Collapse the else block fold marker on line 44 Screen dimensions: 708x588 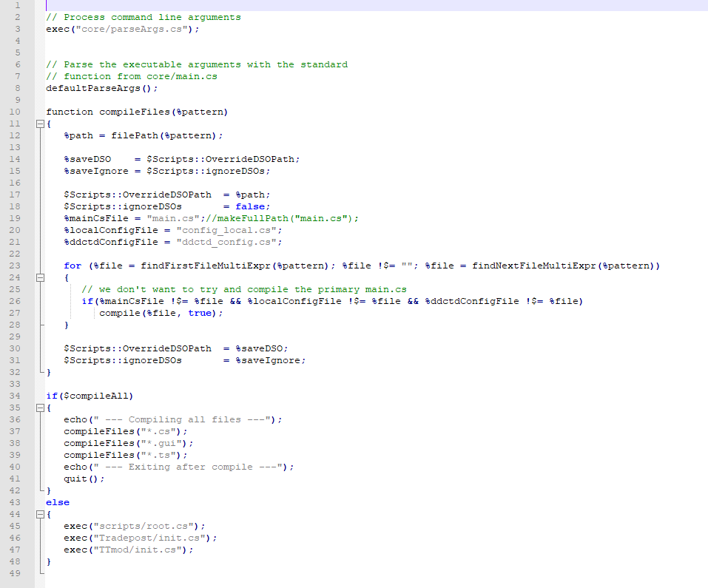(x=40, y=514)
